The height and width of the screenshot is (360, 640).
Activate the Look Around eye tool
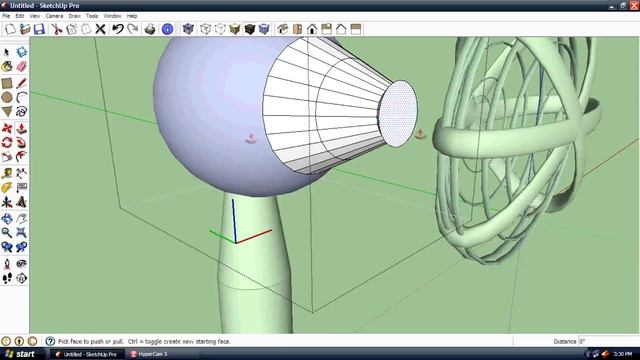22,264
